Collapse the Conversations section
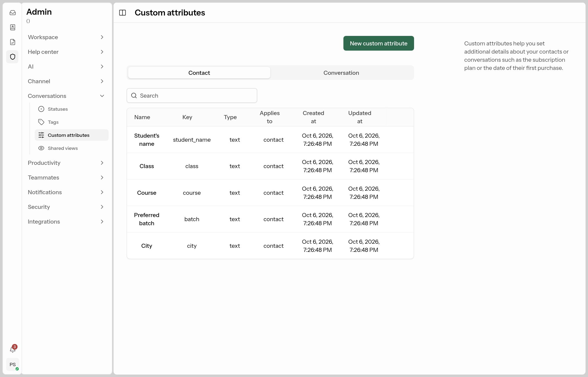588x377 pixels. tap(66, 96)
